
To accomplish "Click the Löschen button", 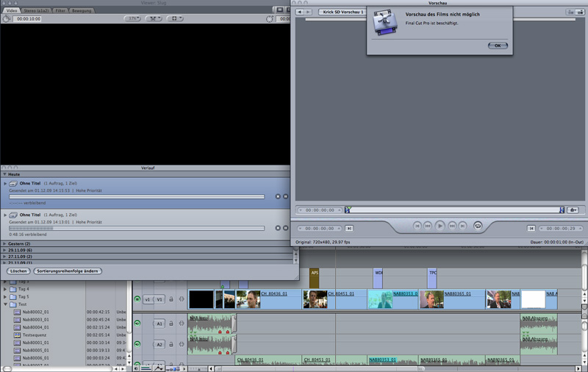I will coord(18,271).
